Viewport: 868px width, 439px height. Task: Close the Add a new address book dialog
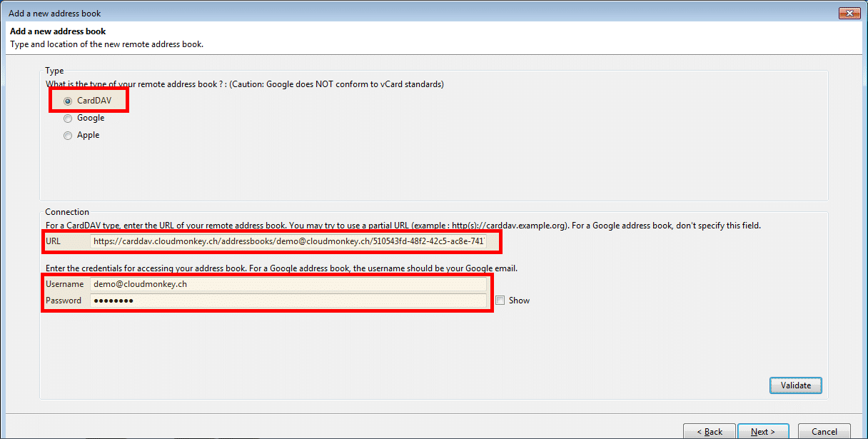849,12
